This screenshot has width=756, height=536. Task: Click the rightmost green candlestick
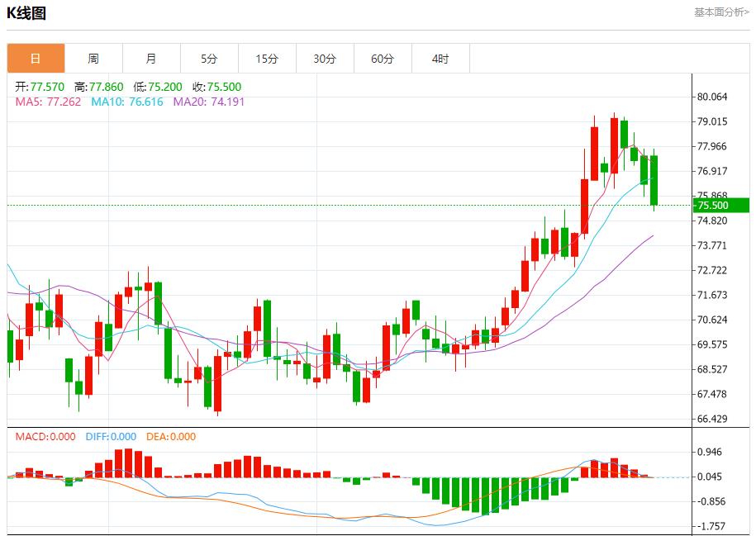point(654,180)
